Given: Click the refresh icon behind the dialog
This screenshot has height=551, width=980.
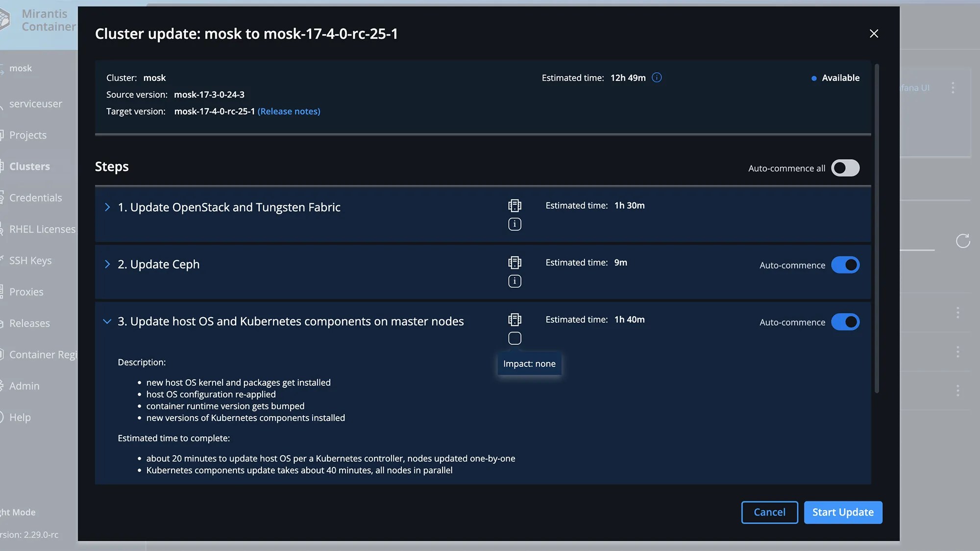Looking at the screenshot, I should coord(962,241).
